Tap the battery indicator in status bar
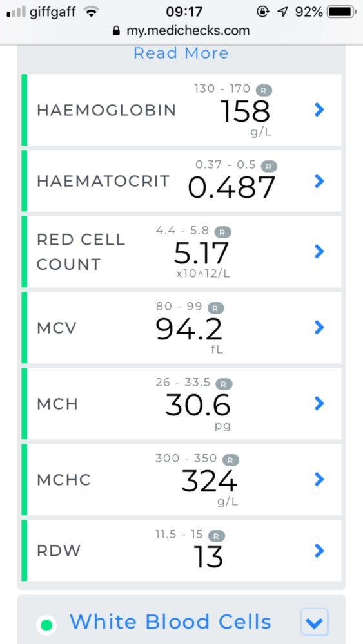Image resolution: width=363 pixels, height=644 pixels. [x=342, y=12]
